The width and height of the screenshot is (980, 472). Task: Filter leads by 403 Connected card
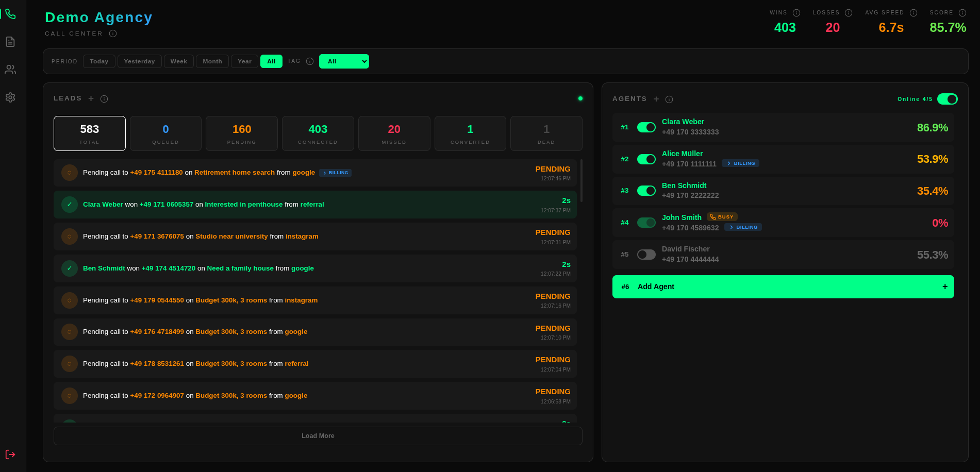point(318,133)
